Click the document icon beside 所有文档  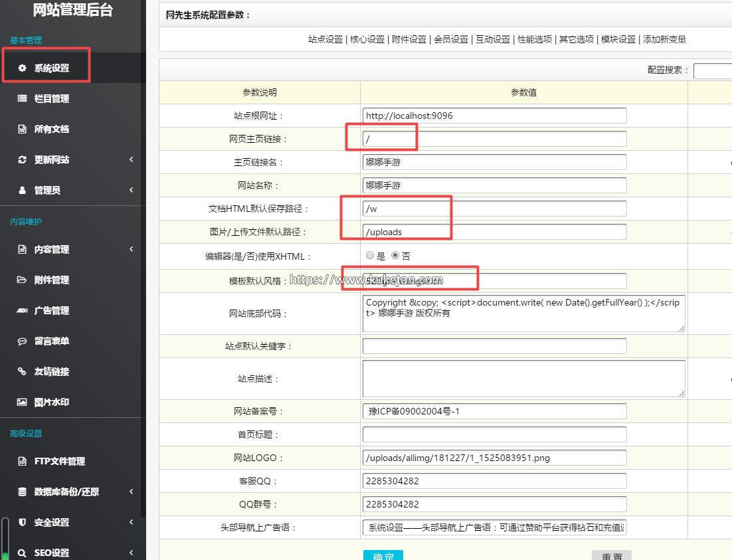click(22, 129)
